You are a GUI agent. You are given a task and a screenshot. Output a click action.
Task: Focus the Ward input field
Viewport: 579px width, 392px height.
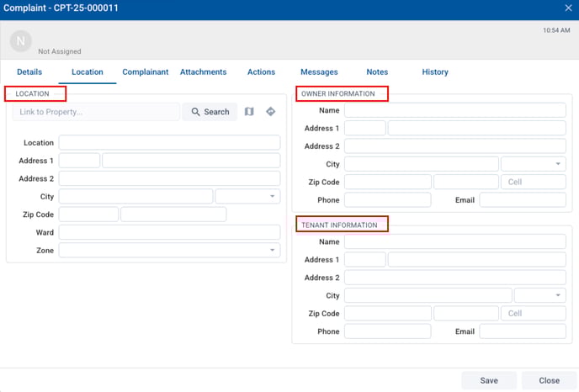click(x=169, y=232)
